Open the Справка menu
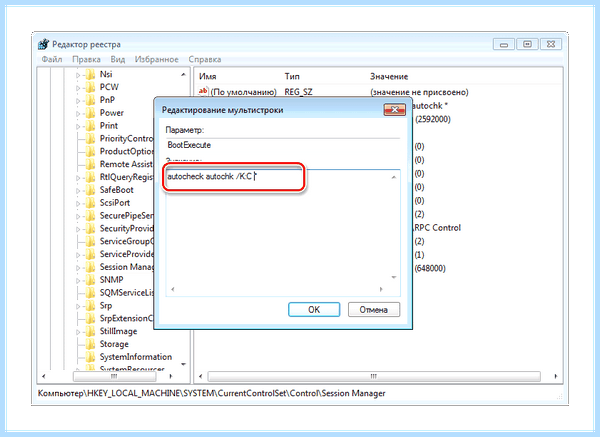Viewport: 600px width, 437px height. click(x=205, y=59)
